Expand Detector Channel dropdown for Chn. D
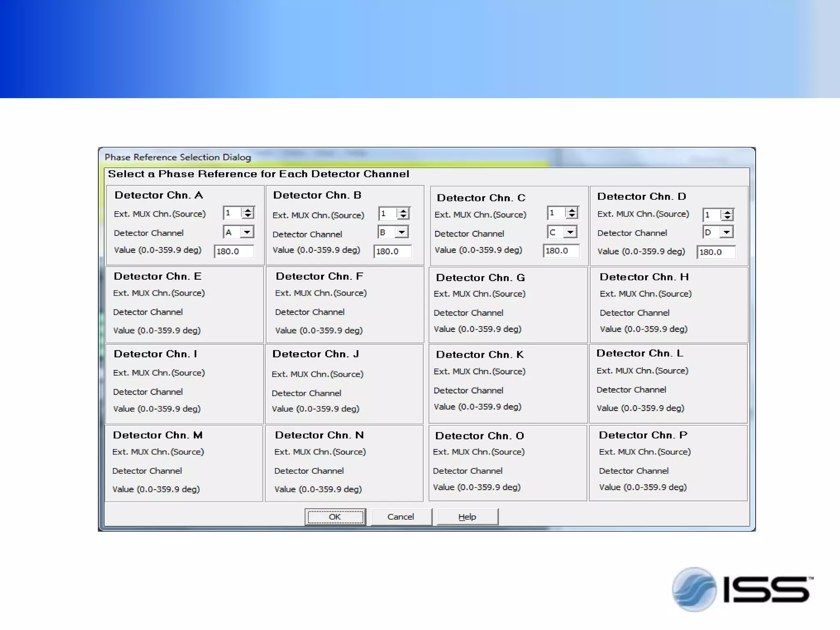This screenshot has height=630, width=840. pyautogui.click(x=726, y=233)
